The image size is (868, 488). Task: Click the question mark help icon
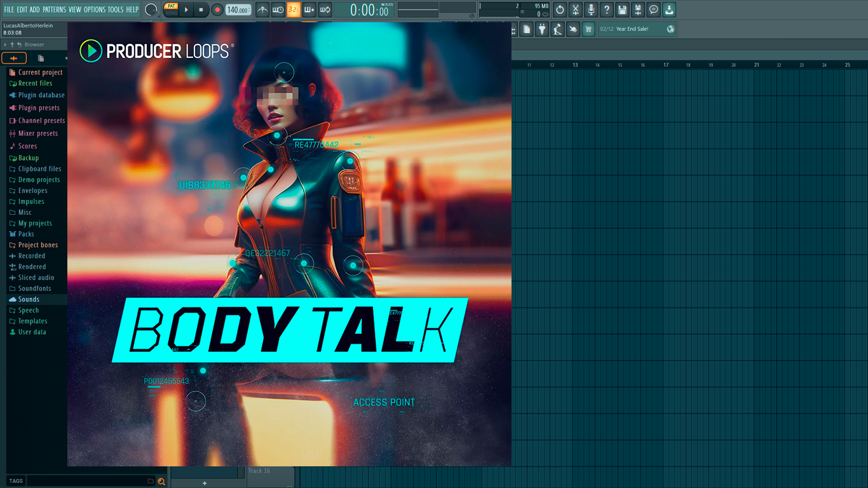(607, 10)
